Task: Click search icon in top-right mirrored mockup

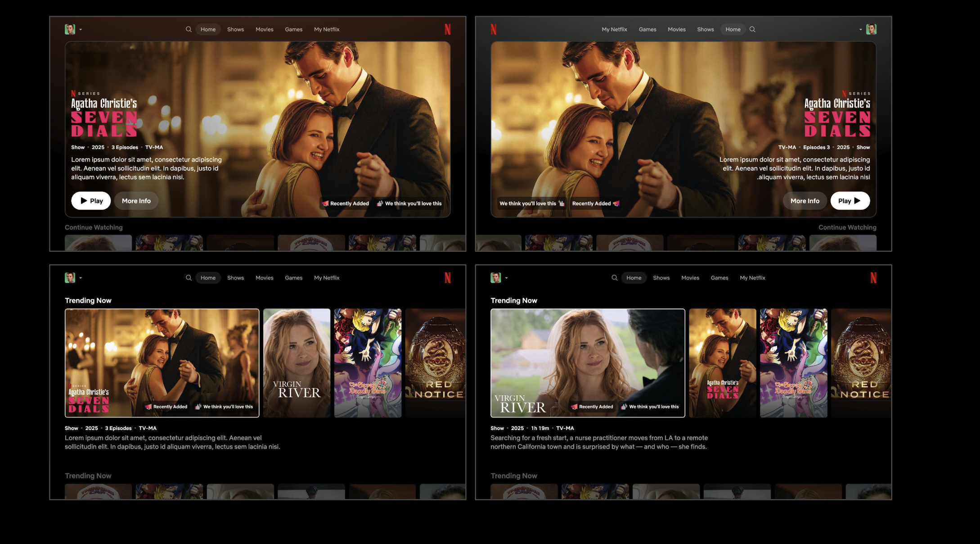Action: pyautogui.click(x=752, y=29)
